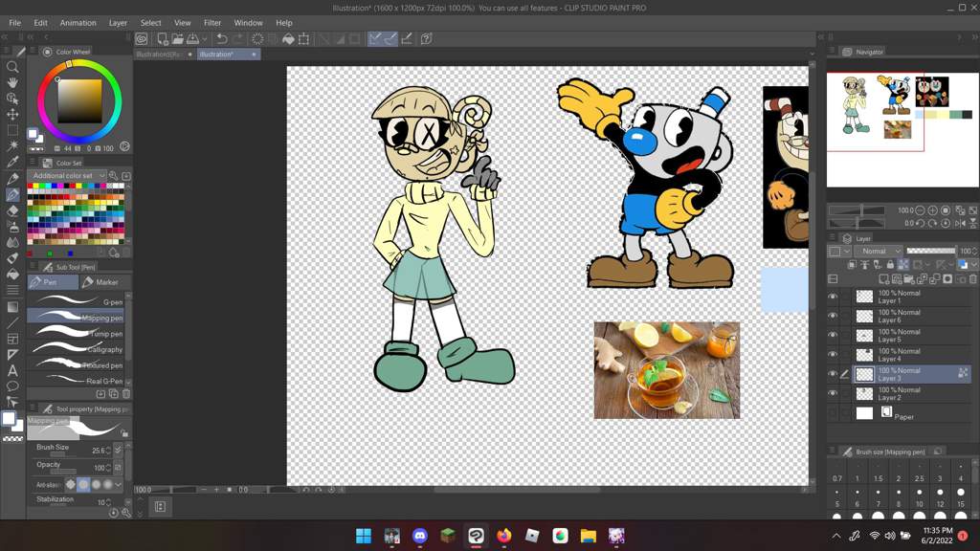Select the Eyedropper tool
The width and height of the screenshot is (980, 551).
pyautogui.click(x=11, y=163)
